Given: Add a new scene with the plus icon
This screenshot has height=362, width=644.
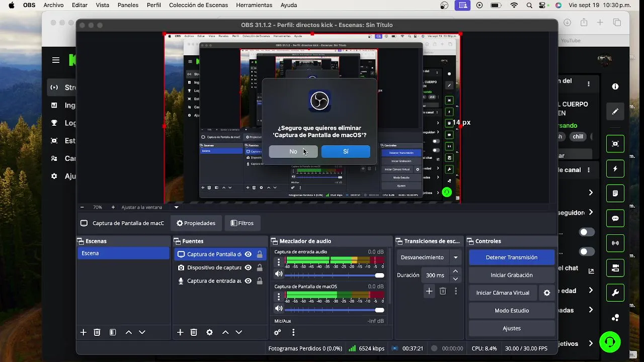Looking at the screenshot, I should 84,332.
